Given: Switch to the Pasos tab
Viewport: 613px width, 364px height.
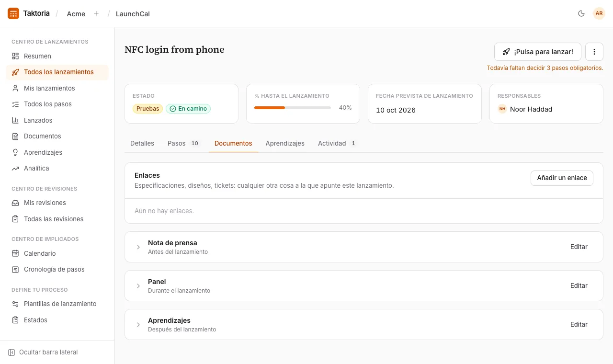Looking at the screenshot, I should coord(183,143).
